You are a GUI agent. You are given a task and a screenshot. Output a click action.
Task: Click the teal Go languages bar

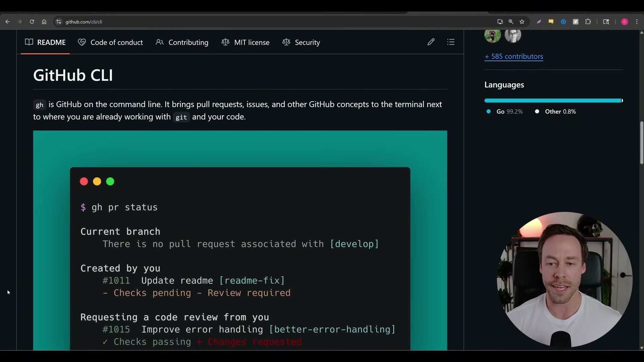(x=553, y=101)
